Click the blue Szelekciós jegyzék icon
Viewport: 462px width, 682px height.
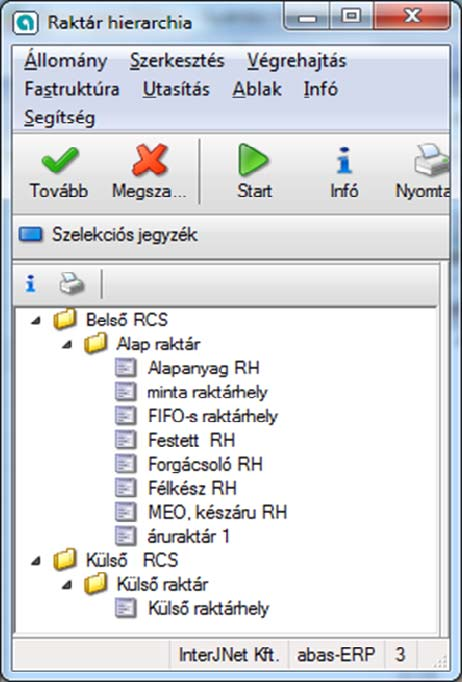30,234
